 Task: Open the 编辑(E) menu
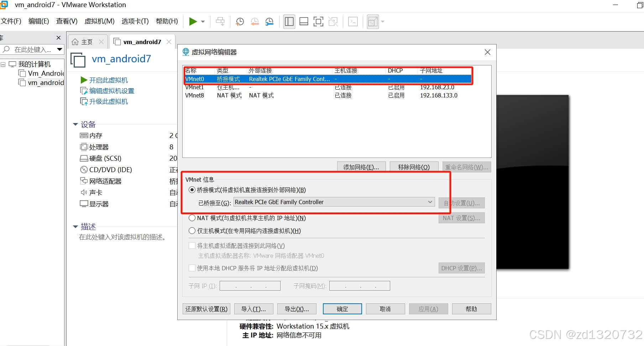click(x=38, y=21)
